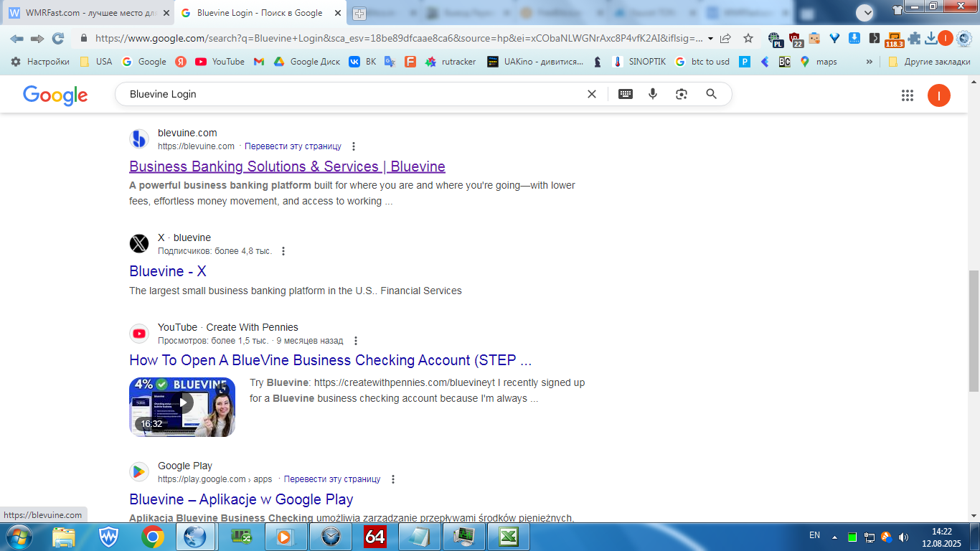Screen dimensions: 980x551
Task: Open the extensions puzzle-piece menu
Action: 914,39
